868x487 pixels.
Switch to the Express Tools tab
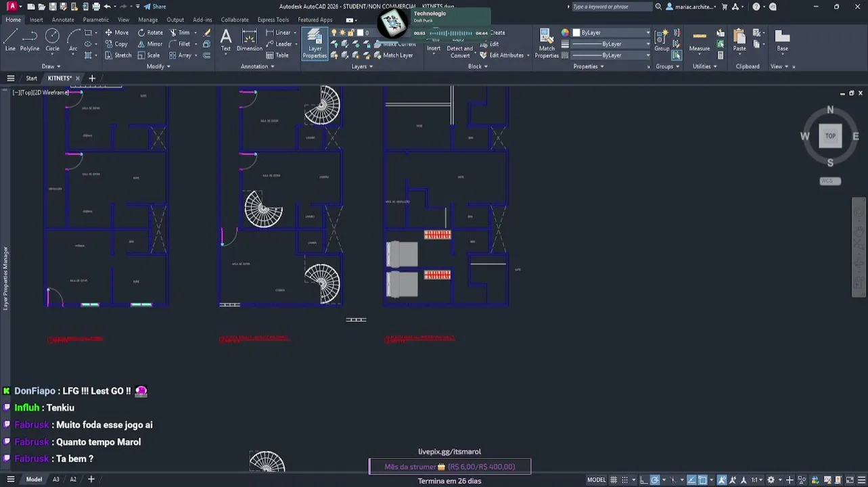pyautogui.click(x=273, y=20)
